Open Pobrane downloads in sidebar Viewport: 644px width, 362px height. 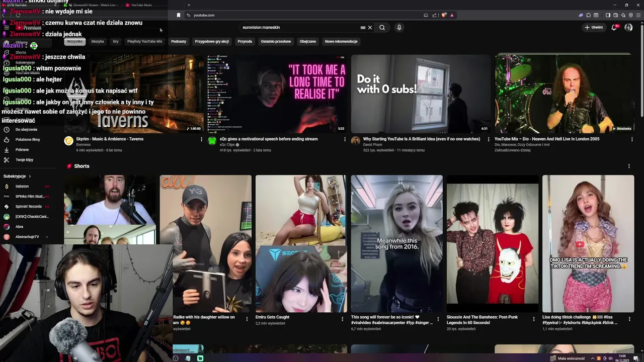[x=22, y=150]
